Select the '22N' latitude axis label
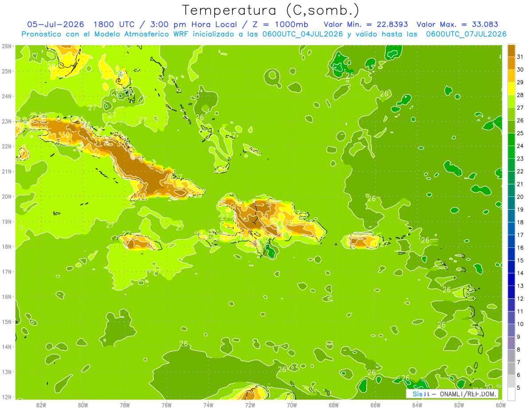 6,146
